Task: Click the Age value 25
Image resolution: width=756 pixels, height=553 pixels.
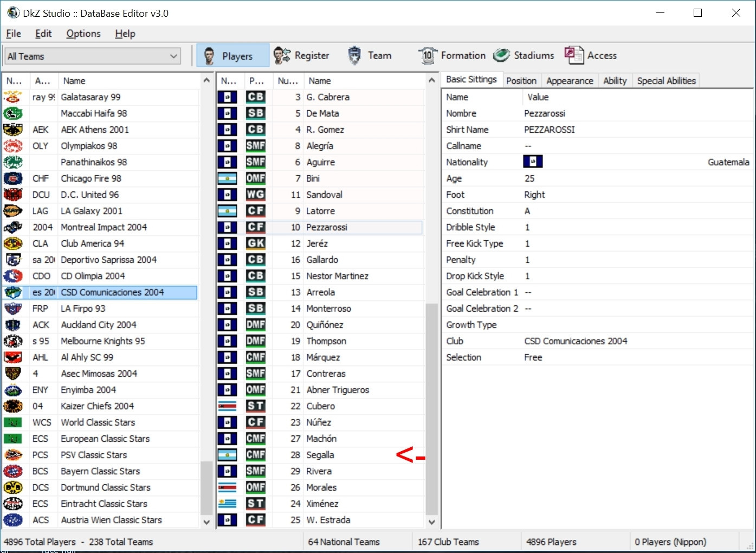Action: click(x=529, y=178)
